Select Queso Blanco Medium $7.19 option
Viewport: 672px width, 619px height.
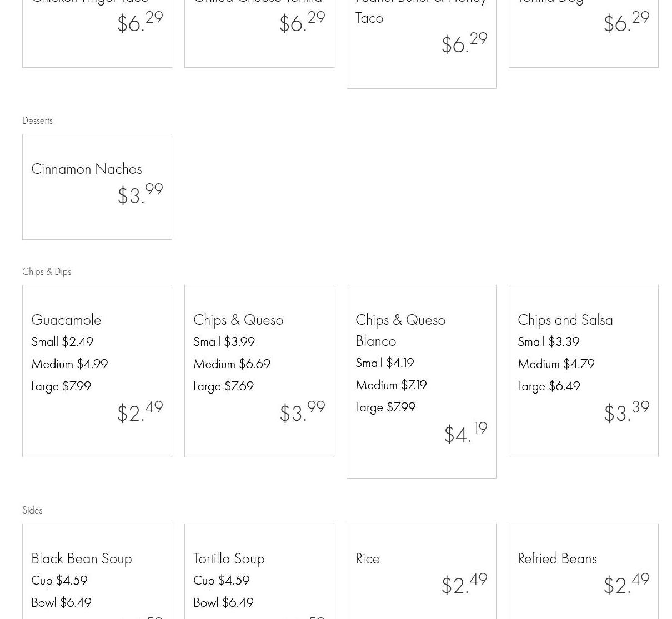coord(391,385)
